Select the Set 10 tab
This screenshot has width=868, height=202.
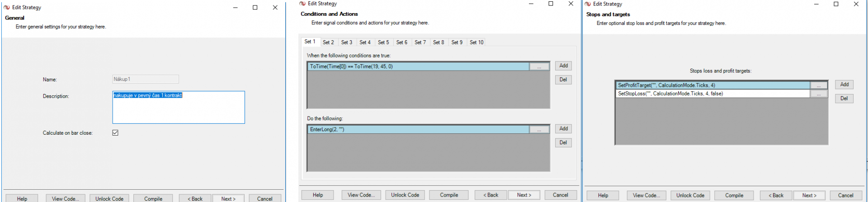[x=476, y=42]
